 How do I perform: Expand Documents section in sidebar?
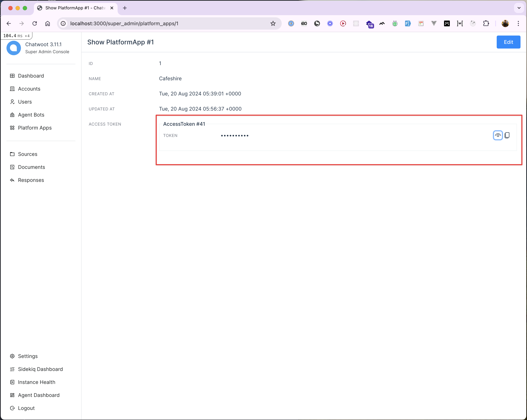point(32,167)
